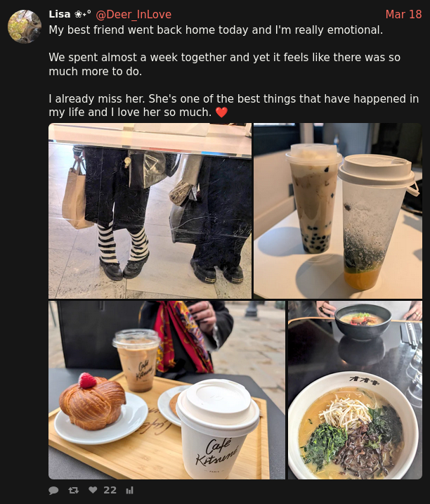
Task: Like the post with the heart icon
Action: (93, 490)
